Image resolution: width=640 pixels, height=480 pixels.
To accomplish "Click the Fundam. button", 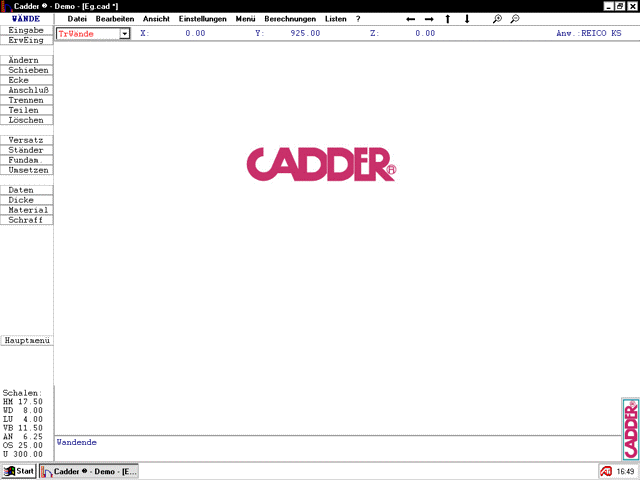I will coord(27,160).
